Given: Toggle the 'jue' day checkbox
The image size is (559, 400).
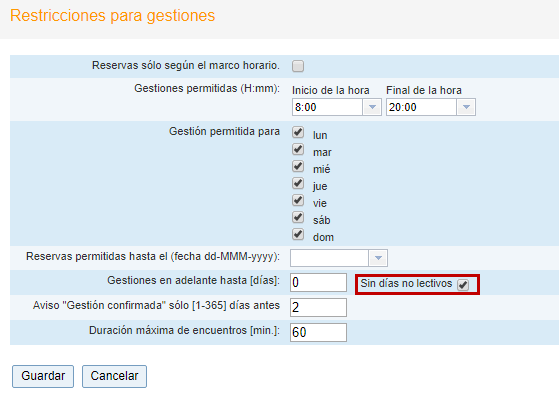Looking at the screenshot, I should pos(298,183).
